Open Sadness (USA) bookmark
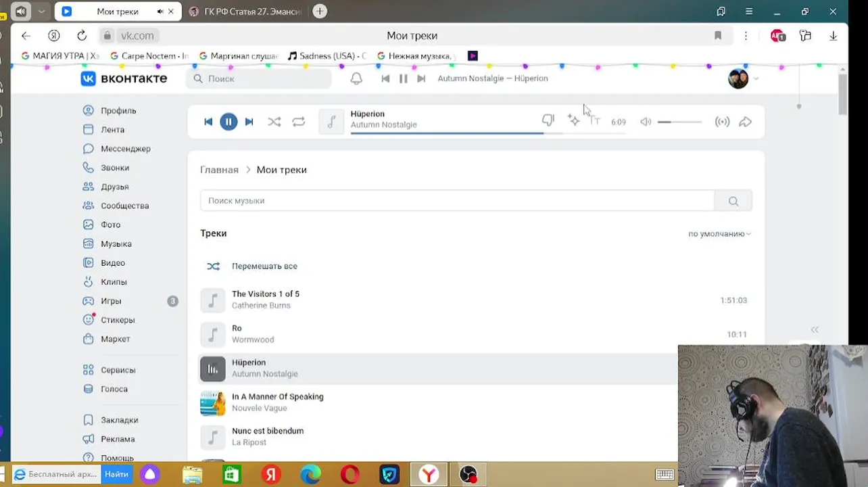868x487 pixels. coord(327,56)
